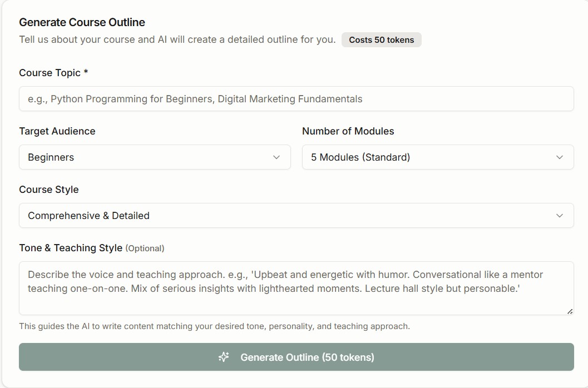The image size is (588, 388).
Task: Open the Beginners audience dropdown
Action: (155, 157)
